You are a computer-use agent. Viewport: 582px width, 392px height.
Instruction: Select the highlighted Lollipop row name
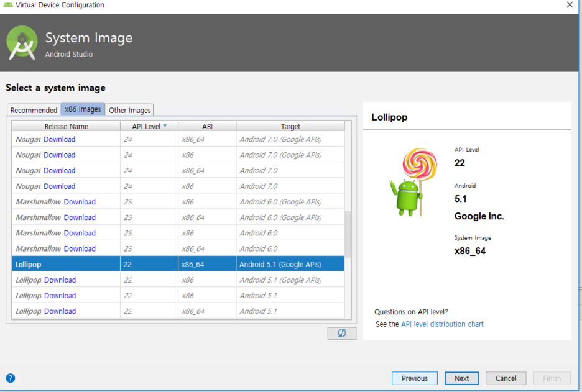pos(28,264)
